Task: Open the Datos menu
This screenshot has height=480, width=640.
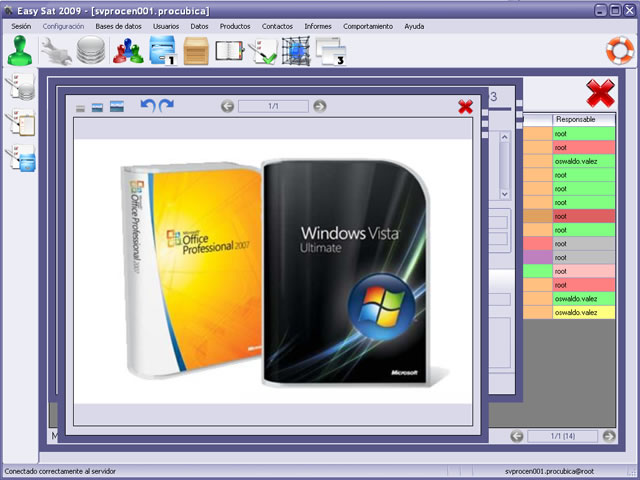Action: coord(199,26)
